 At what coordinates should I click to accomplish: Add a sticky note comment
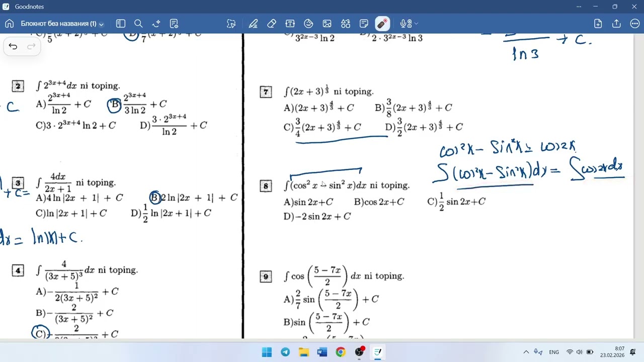364,24
